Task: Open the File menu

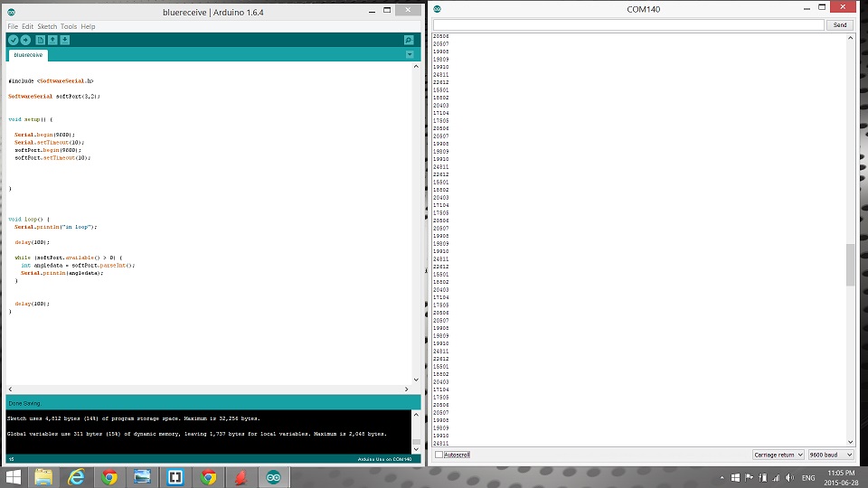Action: [x=13, y=26]
